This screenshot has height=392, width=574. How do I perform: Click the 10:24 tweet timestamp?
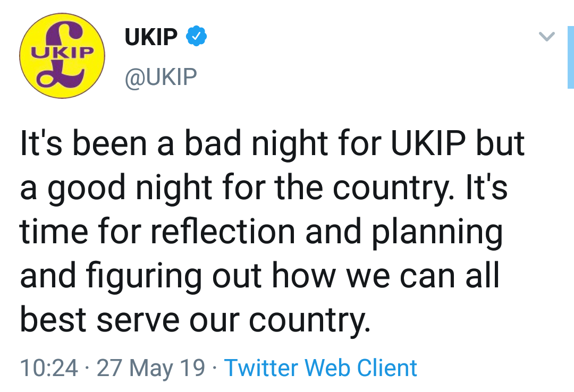(x=49, y=368)
